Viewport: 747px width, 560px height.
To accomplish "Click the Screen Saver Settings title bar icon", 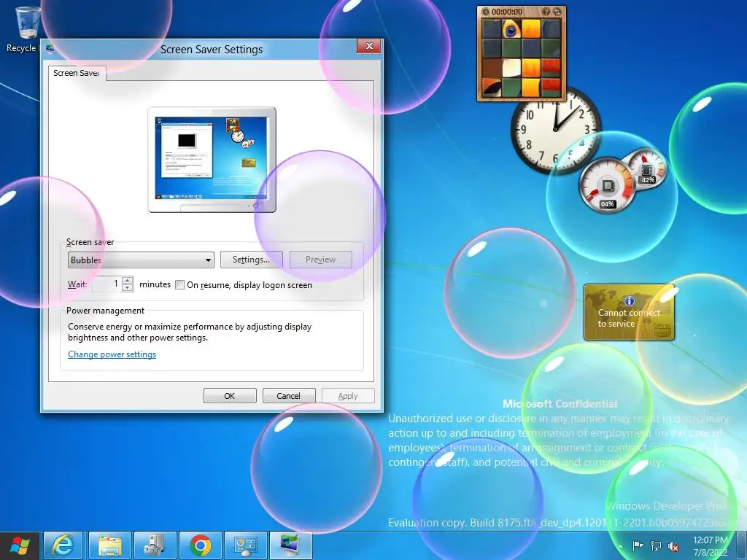I will tap(50, 48).
